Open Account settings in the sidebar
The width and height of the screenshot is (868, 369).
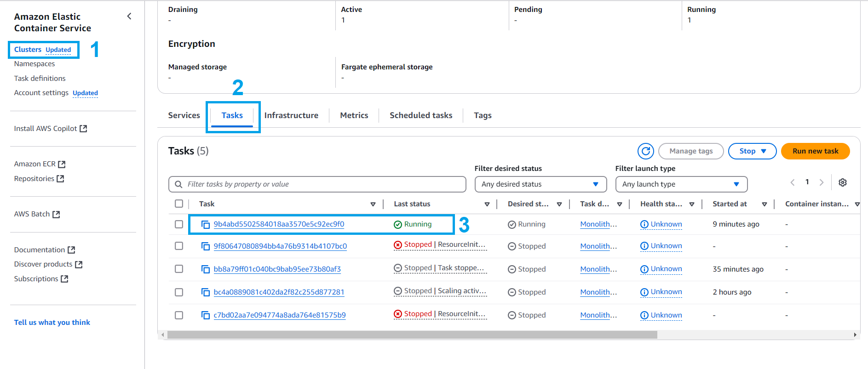click(41, 93)
